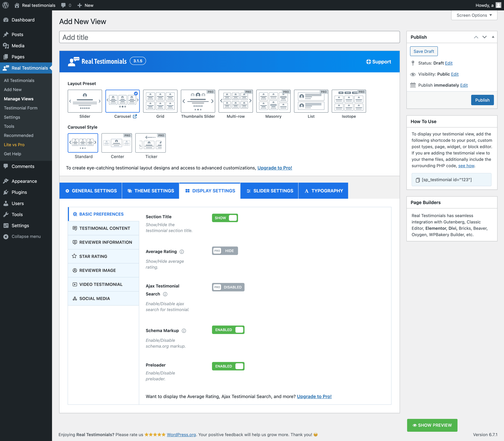The image size is (504, 441).
Task: Click the blue Publish button
Action: (482, 100)
